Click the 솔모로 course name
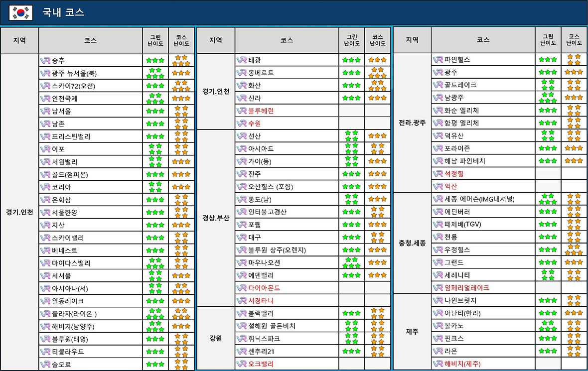 pyautogui.click(x=61, y=364)
